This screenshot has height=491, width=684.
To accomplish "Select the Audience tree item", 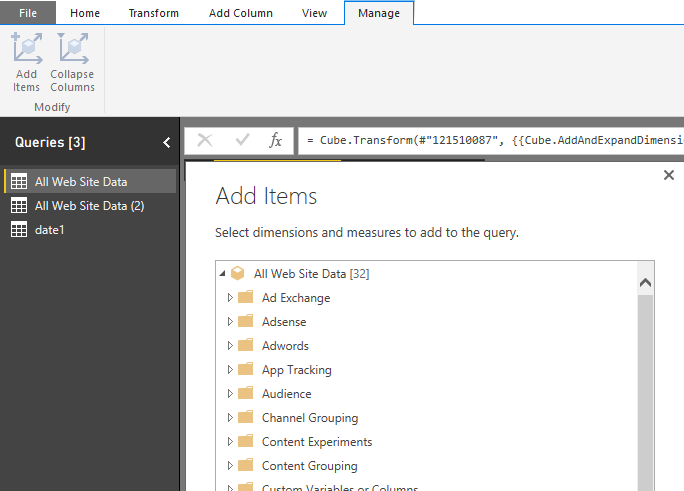I will (287, 394).
